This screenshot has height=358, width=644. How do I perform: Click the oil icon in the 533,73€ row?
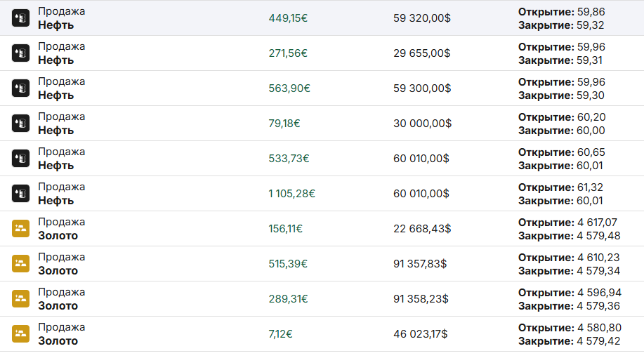[x=20, y=159]
